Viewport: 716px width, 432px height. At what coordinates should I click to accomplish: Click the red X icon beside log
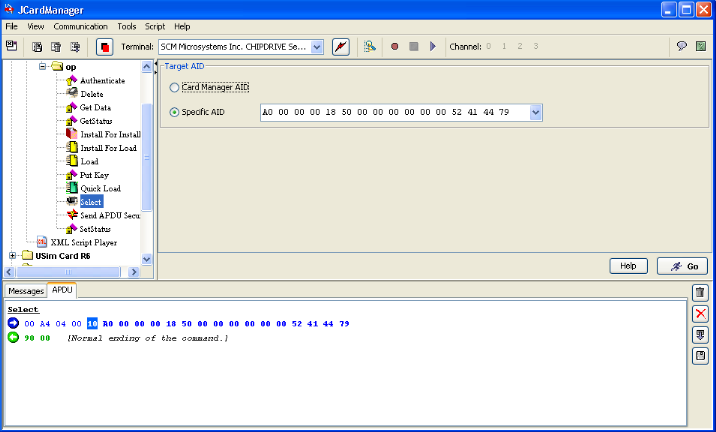coord(701,314)
